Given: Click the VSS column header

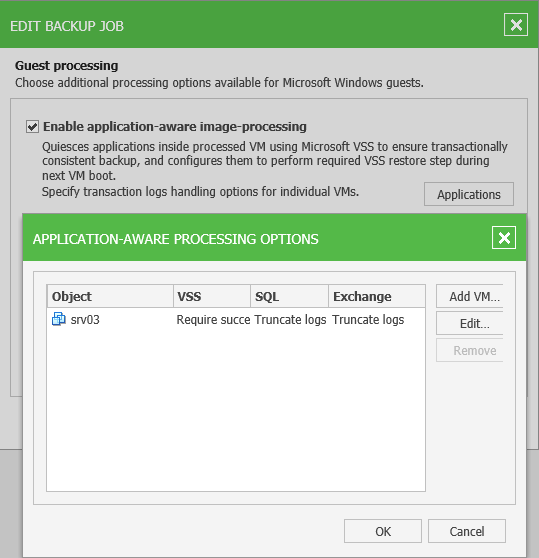Looking at the screenshot, I should (x=212, y=296).
